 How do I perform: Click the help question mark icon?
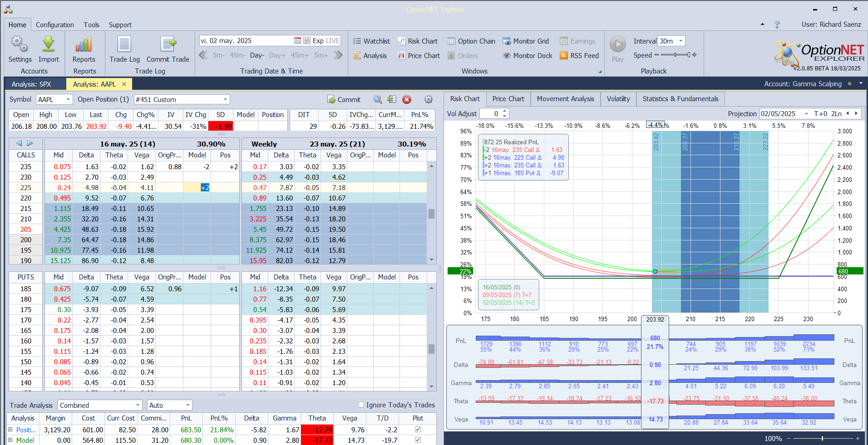[x=777, y=24]
